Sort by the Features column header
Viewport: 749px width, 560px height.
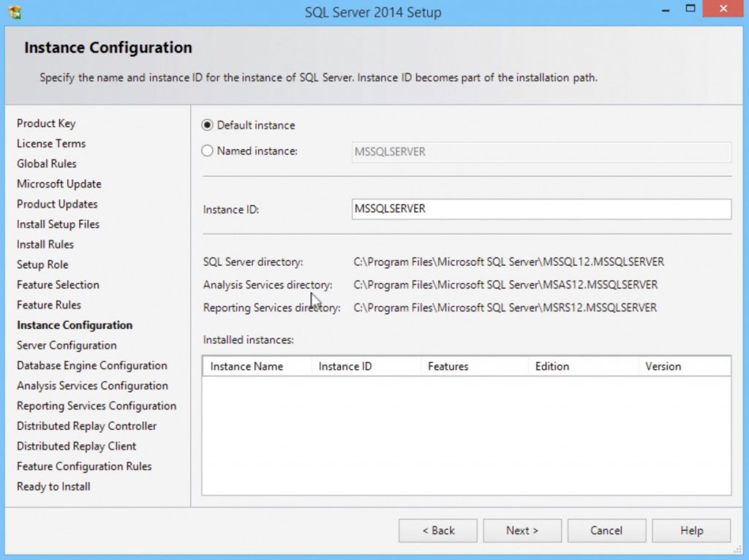(474, 366)
